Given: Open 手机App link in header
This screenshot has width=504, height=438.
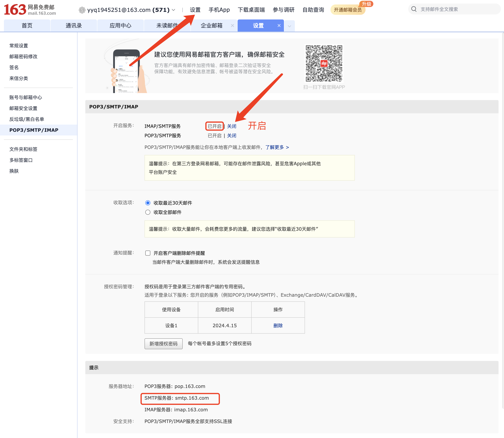Looking at the screenshot, I should 219,10.
